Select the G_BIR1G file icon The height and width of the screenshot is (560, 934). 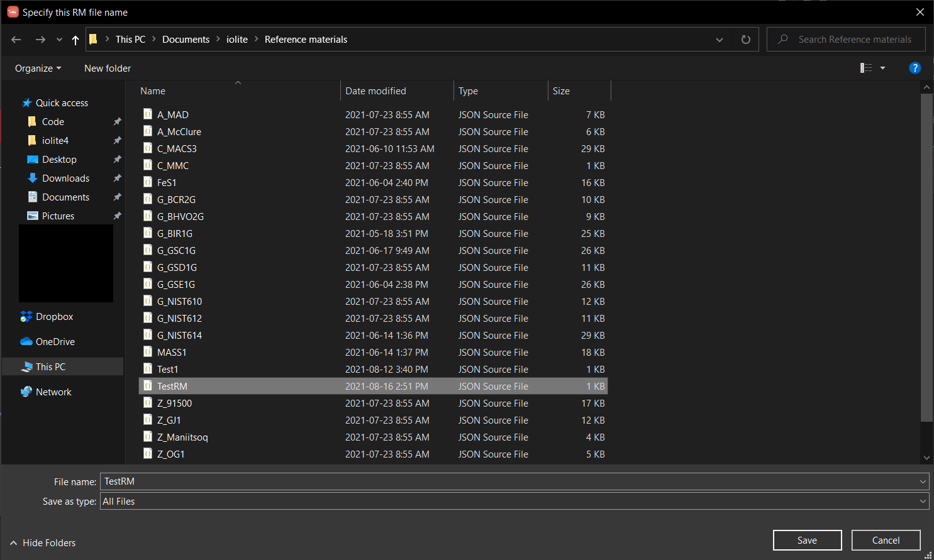pos(148,233)
